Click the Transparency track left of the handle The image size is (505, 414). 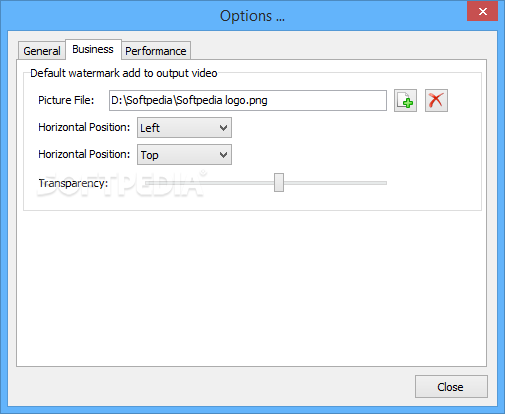(x=209, y=183)
